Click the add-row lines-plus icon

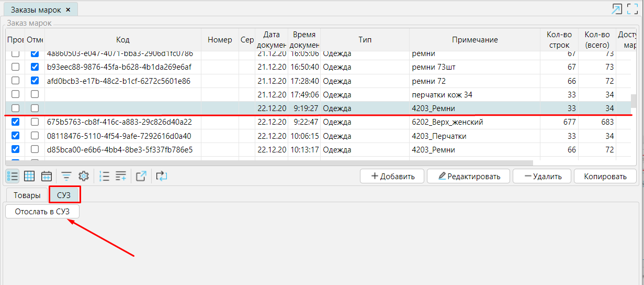click(x=121, y=176)
